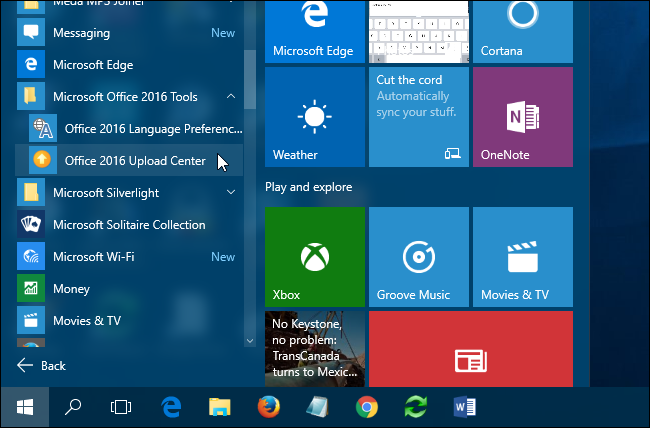Open the red News tile
Screen dimensions: 650x428
[x=471, y=349]
